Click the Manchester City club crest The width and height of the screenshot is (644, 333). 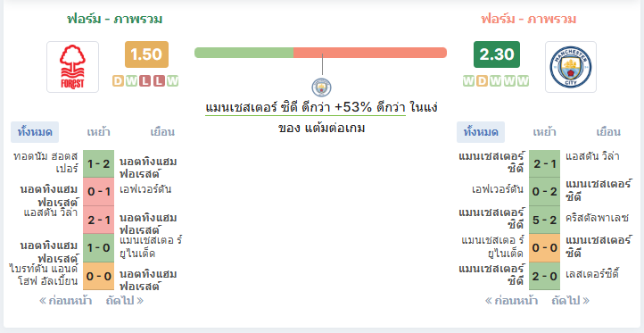click(571, 67)
